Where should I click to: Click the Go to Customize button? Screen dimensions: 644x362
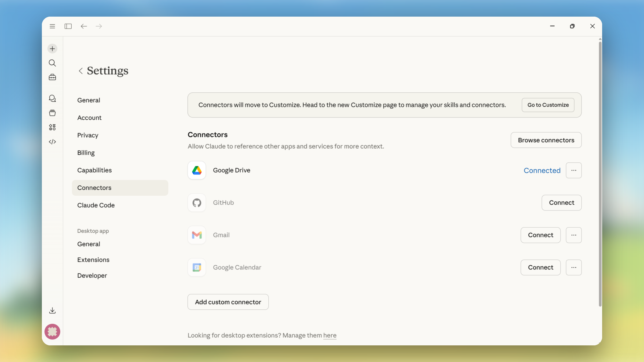548,105
